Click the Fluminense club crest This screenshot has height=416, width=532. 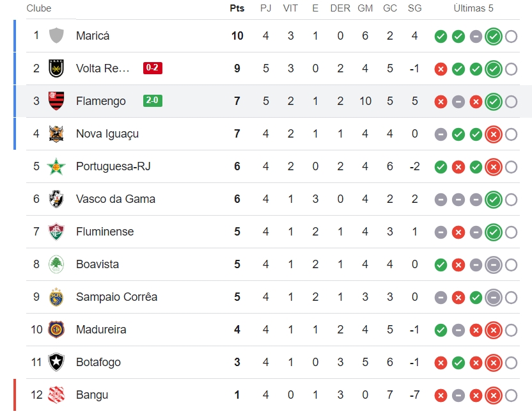[x=56, y=232]
